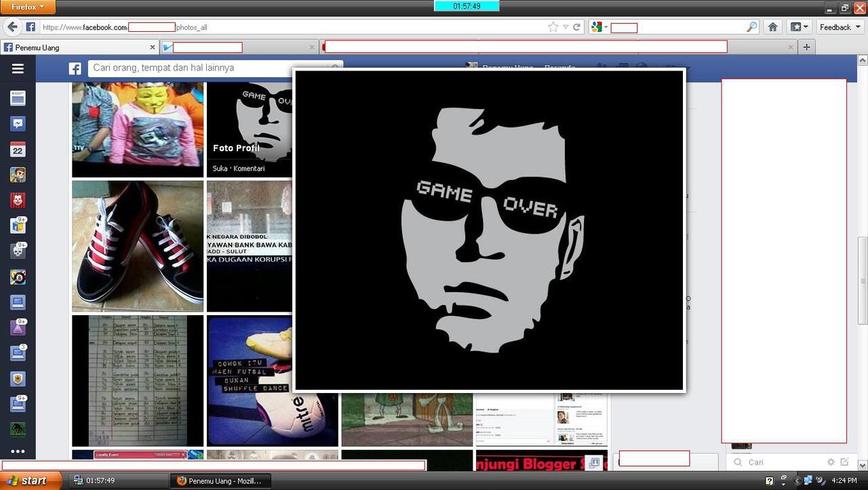The image size is (868, 490).
Task: Open purple flask app icon in sidebar
Action: coord(18,327)
